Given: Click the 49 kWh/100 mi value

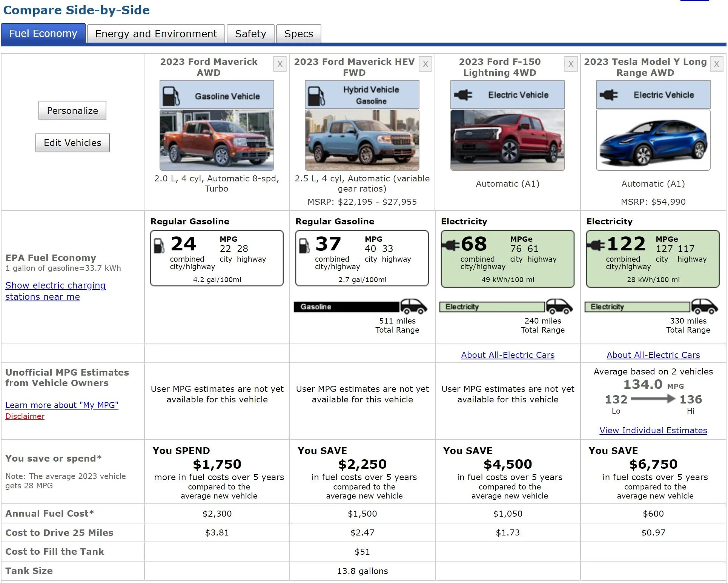Looking at the screenshot, I should [x=508, y=279].
